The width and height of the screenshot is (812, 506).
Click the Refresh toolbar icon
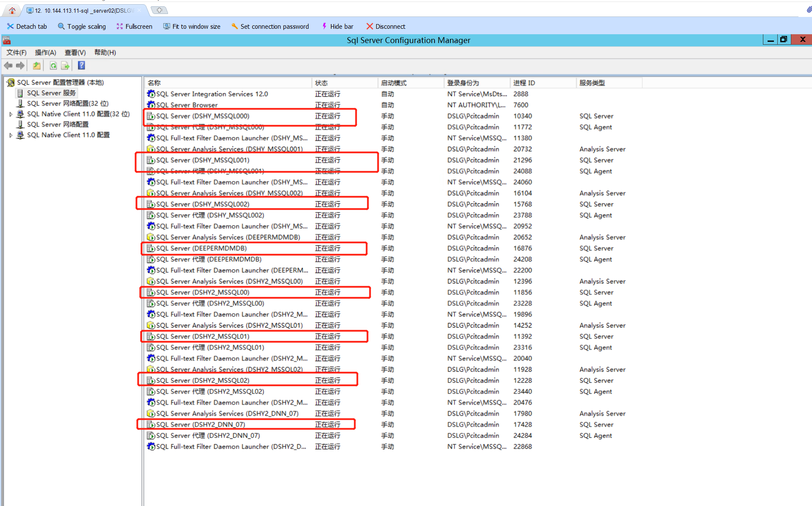pos(53,66)
